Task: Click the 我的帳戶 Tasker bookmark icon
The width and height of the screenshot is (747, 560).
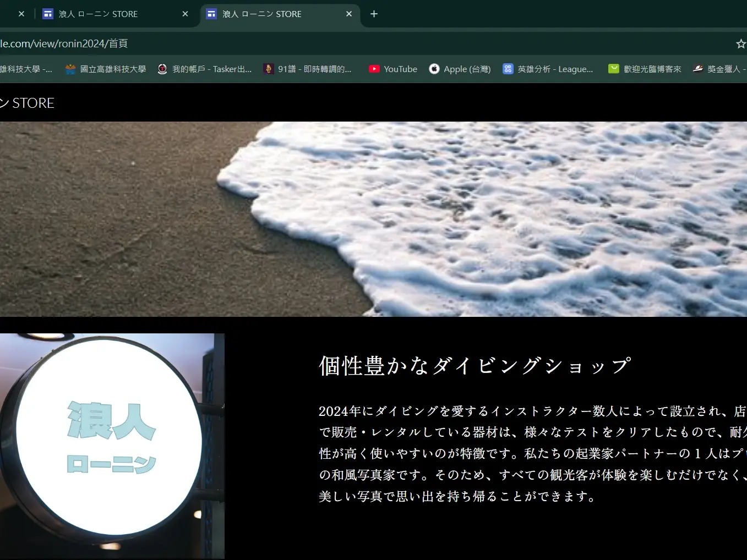Action: [x=162, y=68]
